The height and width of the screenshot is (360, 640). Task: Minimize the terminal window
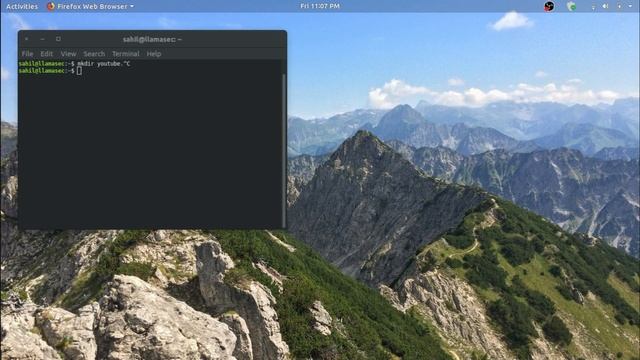tap(42, 39)
